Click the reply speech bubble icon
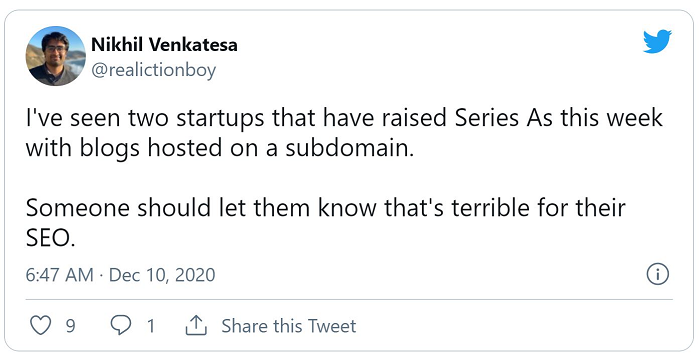Viewport: 700px width, 360px height. point(121,326)
